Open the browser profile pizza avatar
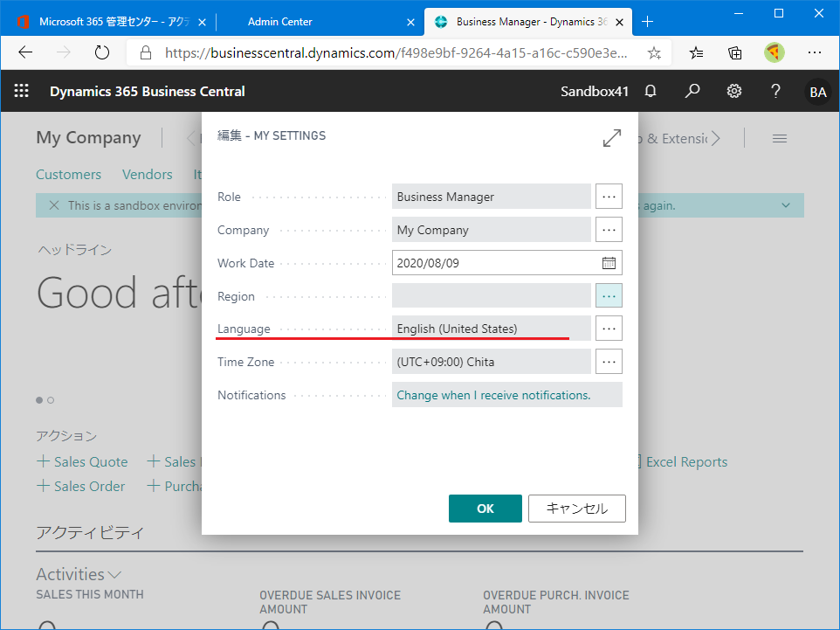The width and height of the screenshot is (840, 630). point(775,52)
